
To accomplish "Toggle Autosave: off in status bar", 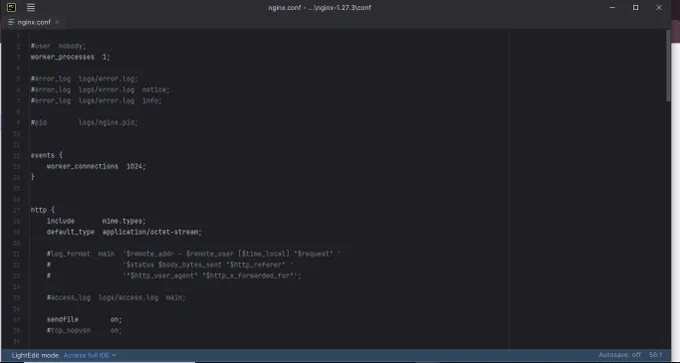I will coord(619,355).
